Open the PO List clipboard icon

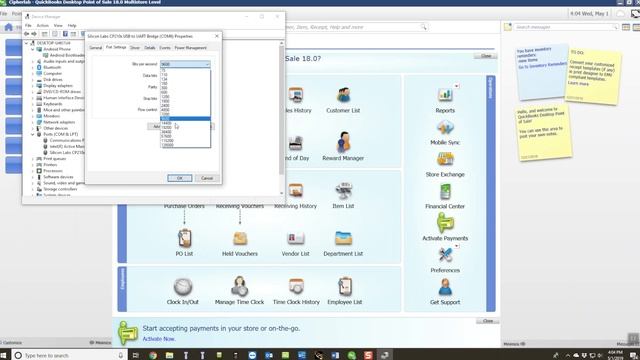click(184, 238)
